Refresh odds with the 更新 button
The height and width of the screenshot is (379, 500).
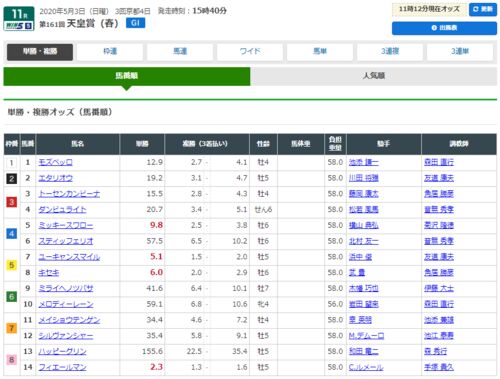tap(483, 9)
